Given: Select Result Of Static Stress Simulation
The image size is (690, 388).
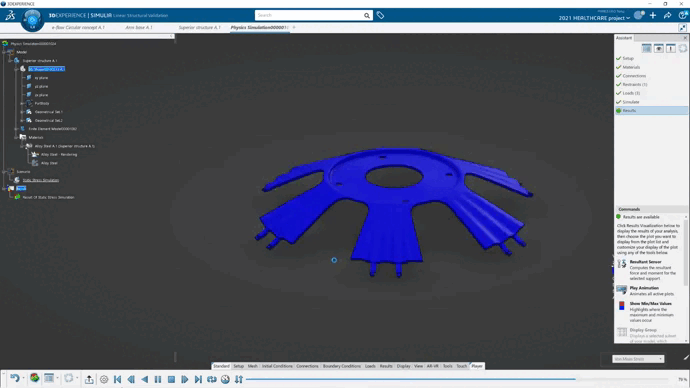Looking at the screenshot, I should click(x=48, y=197).
